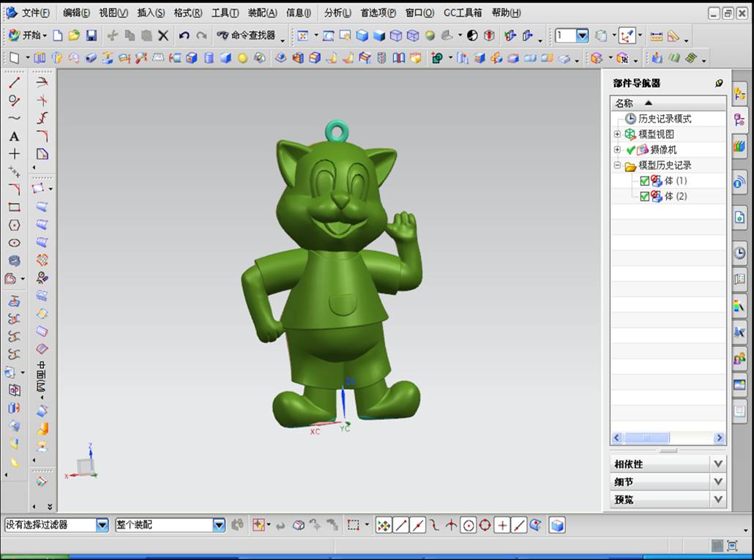
Task: Toggle the Mid Point snap option
Action: (418, 525)
